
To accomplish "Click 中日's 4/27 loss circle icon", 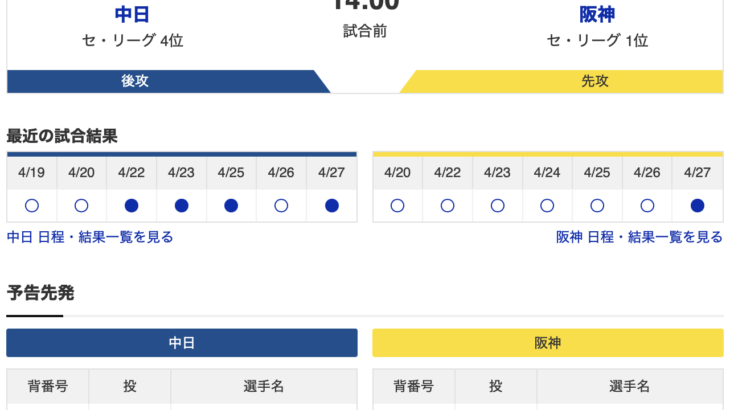I will [332, 206].
